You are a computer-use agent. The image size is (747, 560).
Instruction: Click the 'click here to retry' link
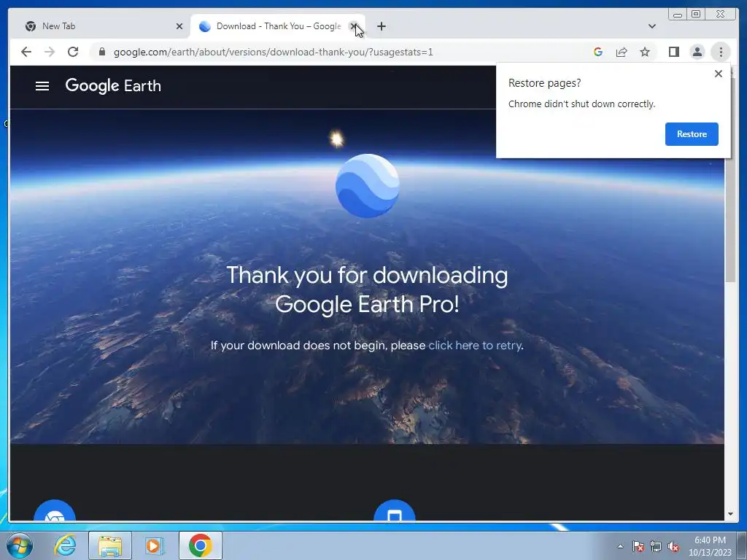coord(475,345)
